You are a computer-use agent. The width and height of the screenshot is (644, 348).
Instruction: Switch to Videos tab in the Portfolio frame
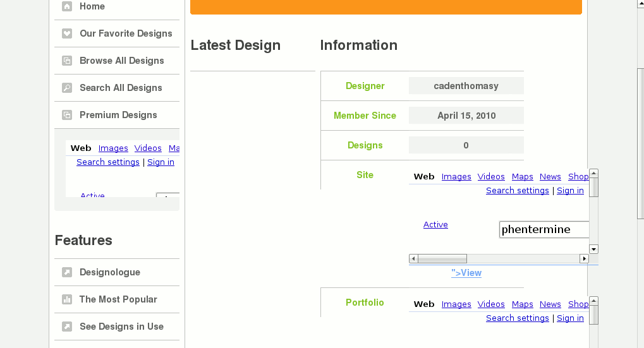(x=491, y=304)
